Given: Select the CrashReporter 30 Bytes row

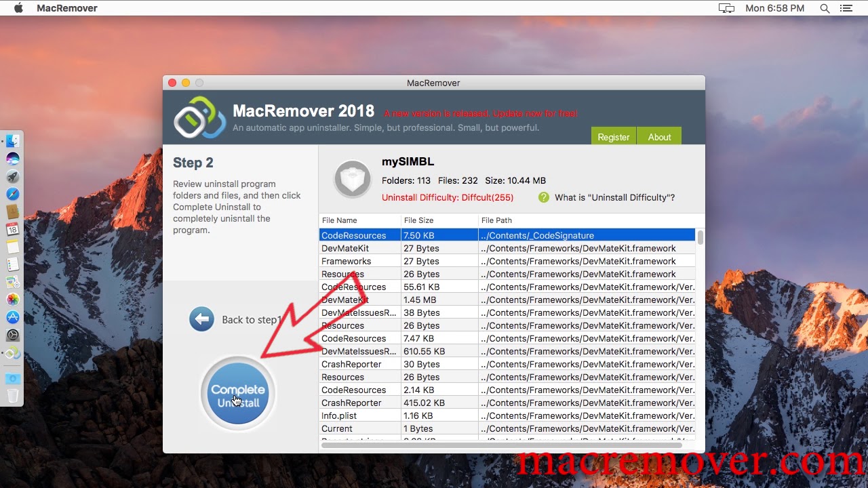Looking at the screenshot, I should point(507,364).
